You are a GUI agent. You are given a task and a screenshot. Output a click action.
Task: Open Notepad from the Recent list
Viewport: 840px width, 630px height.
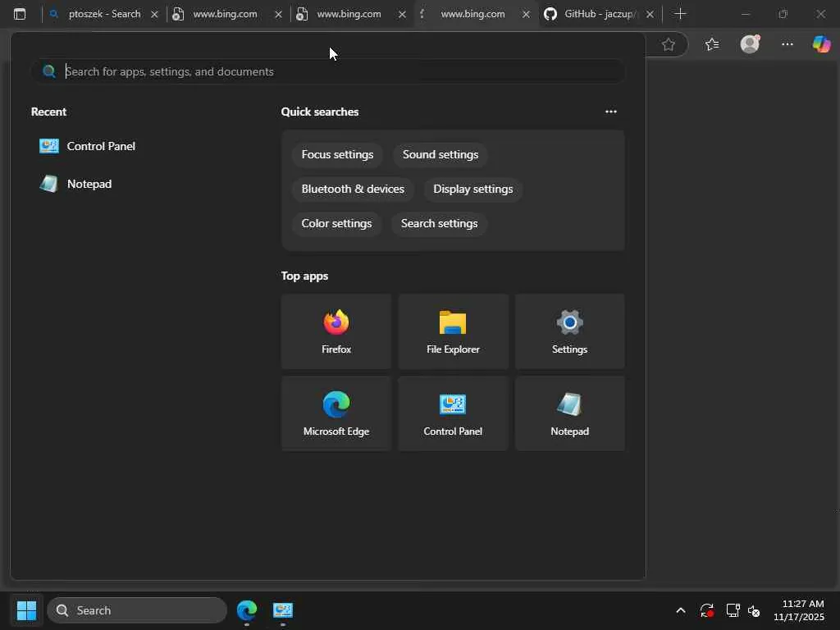coord(75,184)
